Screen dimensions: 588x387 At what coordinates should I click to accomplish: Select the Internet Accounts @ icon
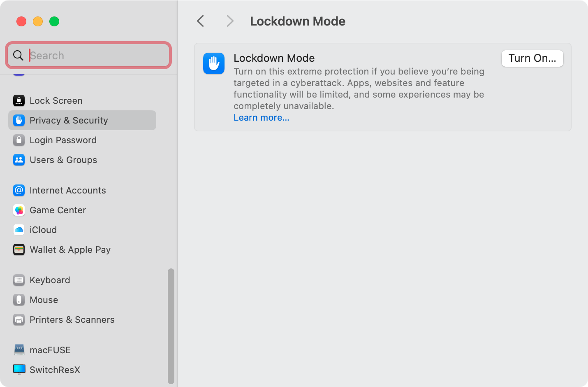19,190
